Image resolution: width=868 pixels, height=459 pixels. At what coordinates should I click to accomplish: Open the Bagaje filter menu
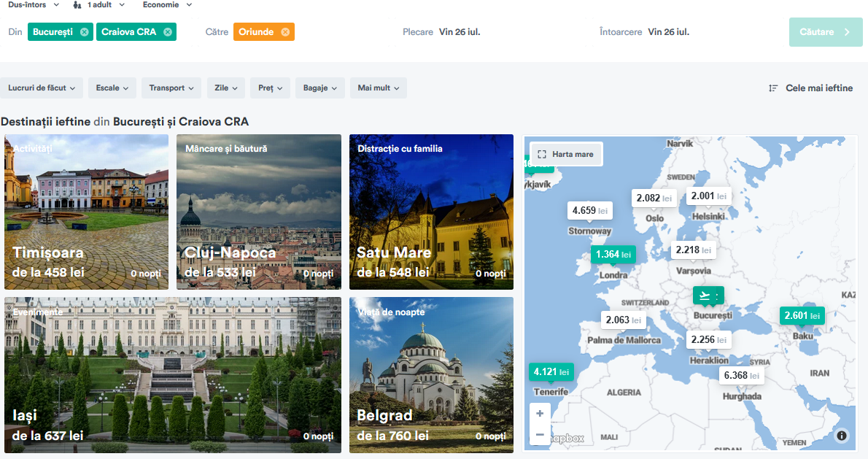pyautogui.click(x=320, y=88)
